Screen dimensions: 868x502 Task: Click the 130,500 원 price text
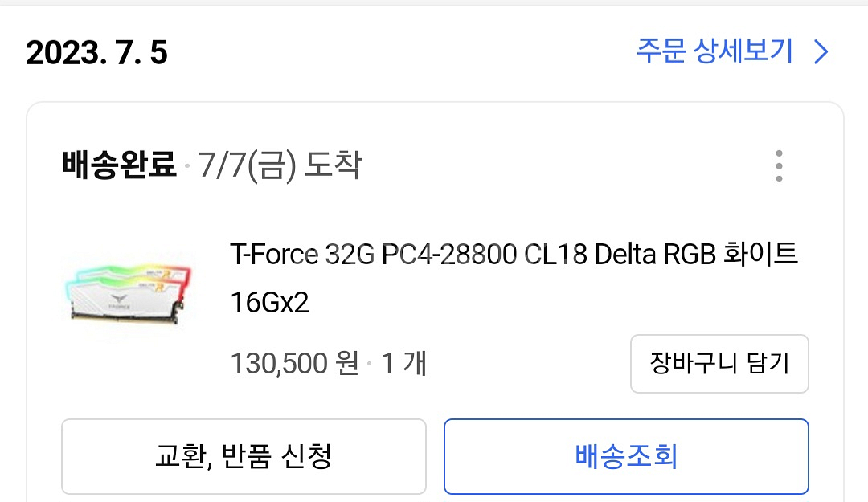[294, 364]
